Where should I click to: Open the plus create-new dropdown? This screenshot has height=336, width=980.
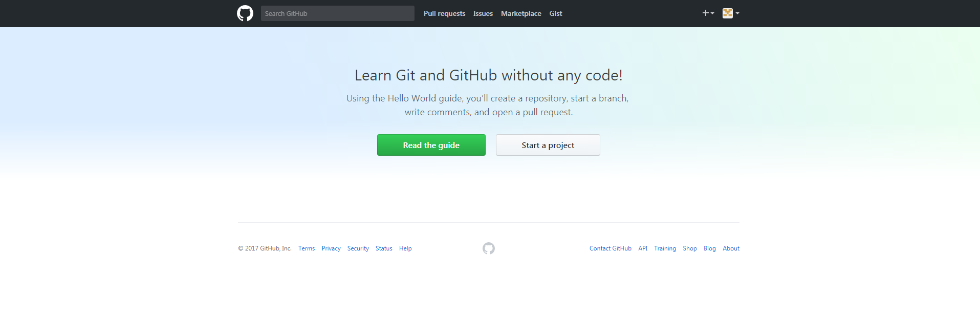[708, 13]
